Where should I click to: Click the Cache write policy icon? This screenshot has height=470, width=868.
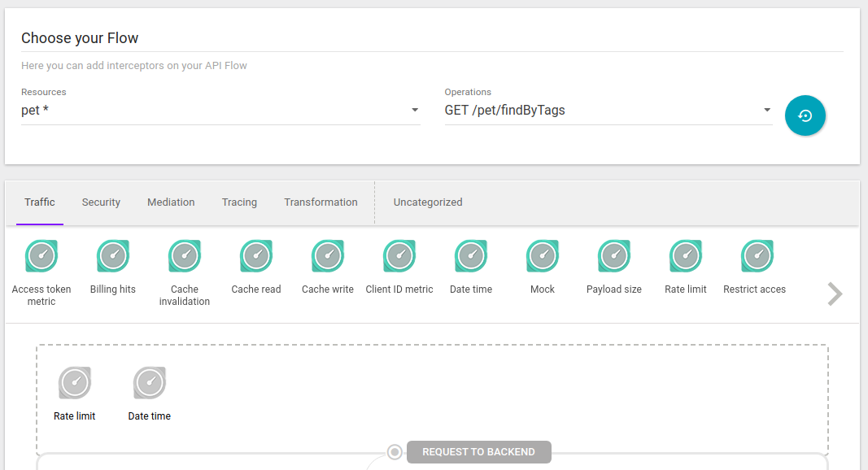click(327, 255)
